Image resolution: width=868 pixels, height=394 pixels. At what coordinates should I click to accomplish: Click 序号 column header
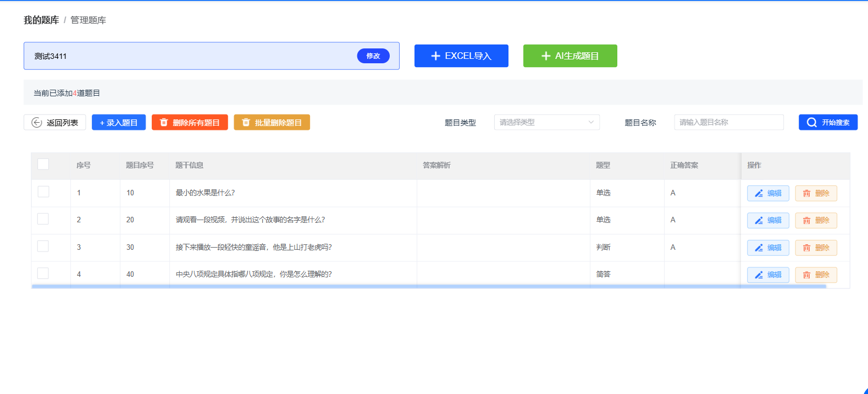(84, 165)
